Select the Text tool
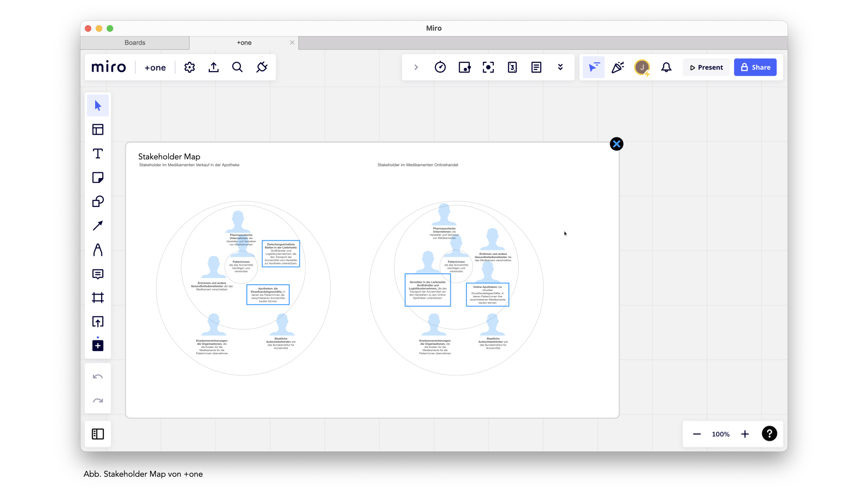Image resolution: width=868 pixels, height=488 pixels. 98,154
